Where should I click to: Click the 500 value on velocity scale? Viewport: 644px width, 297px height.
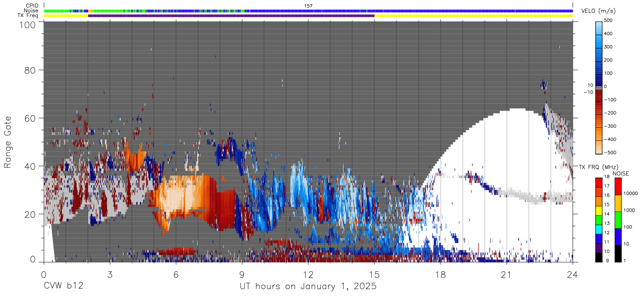609,21
